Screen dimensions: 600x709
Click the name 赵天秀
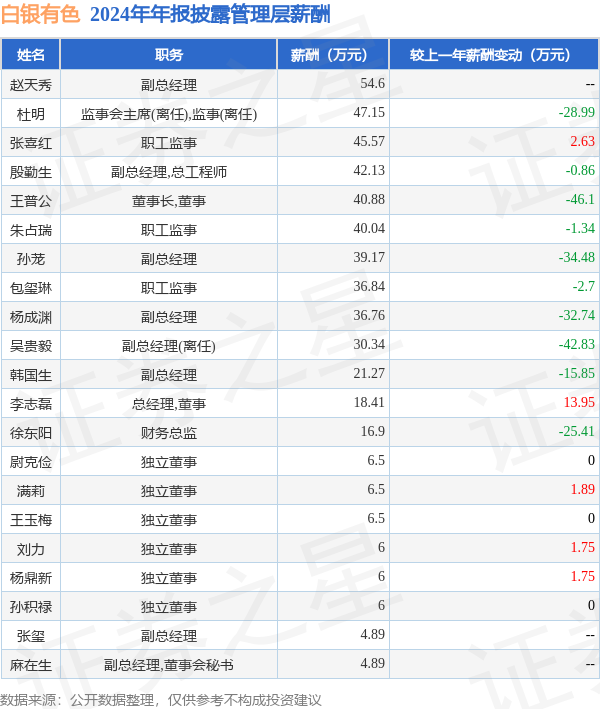coord(31,85)
